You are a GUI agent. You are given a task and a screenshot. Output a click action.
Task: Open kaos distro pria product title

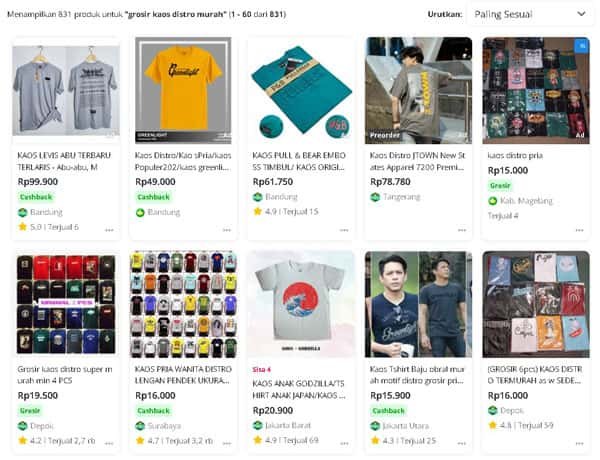[x=515, y=155]
